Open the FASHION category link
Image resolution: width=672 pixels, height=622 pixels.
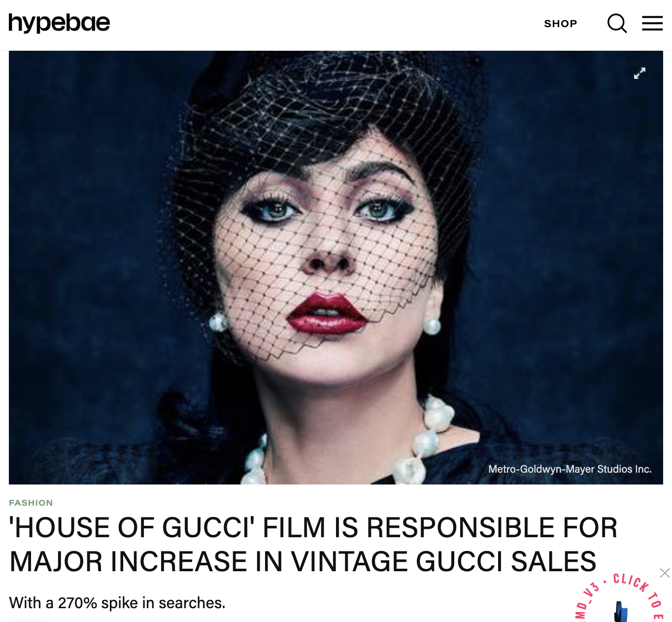31,503
